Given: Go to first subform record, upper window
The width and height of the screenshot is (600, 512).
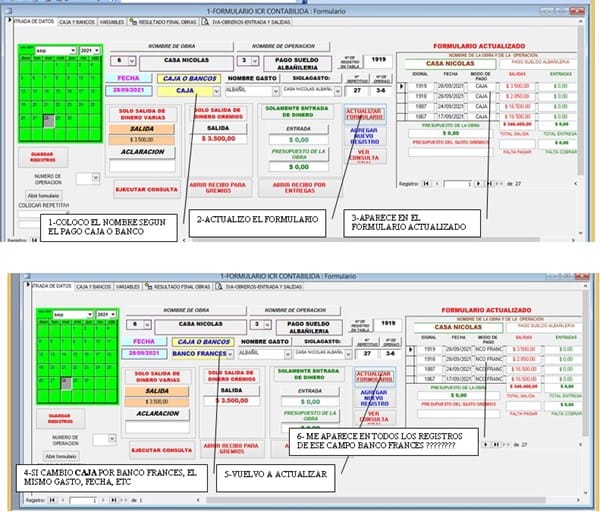Looking at the screenshot, I should pos(426,184).
